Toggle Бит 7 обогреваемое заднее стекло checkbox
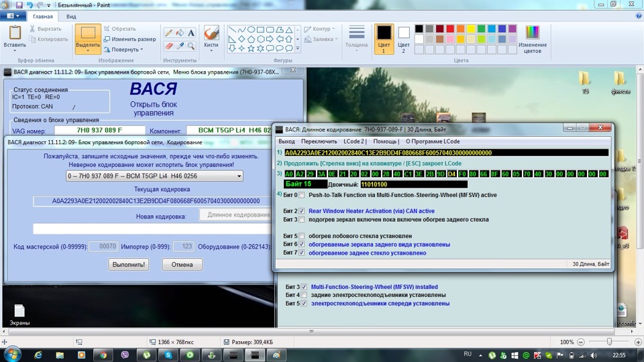Viewport: 644px width, 362px height. coord(301,253)
